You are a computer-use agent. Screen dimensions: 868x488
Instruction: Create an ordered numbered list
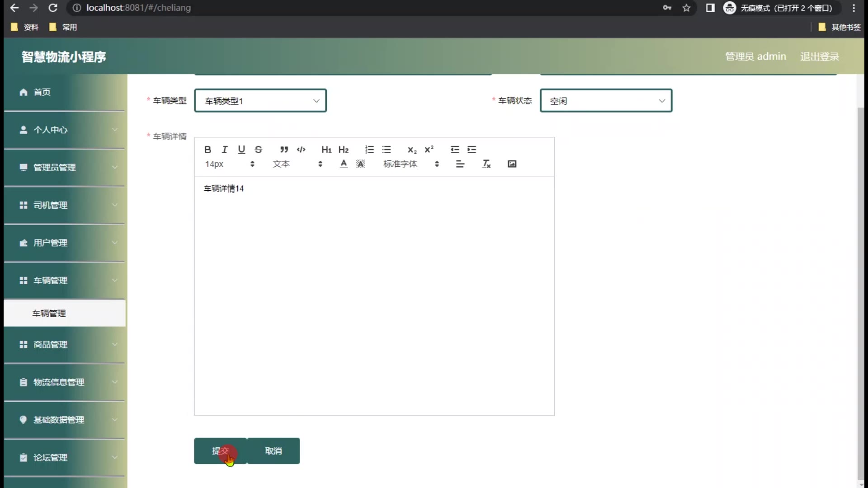(x=369, y=150)
